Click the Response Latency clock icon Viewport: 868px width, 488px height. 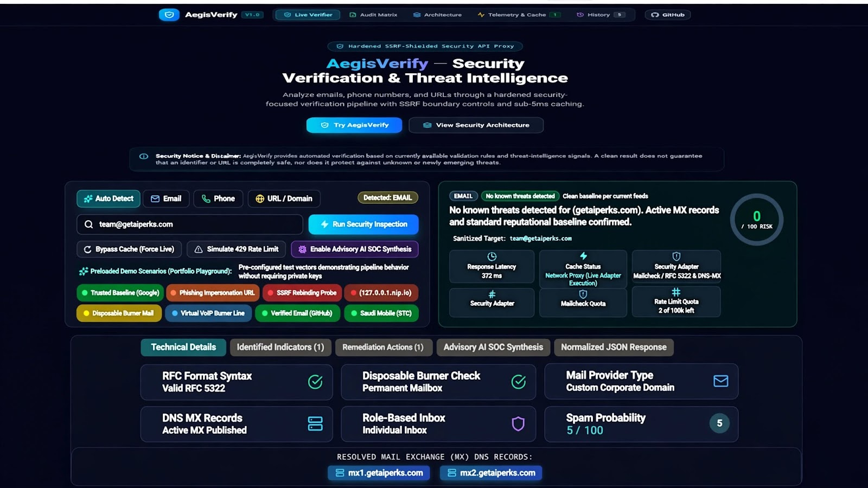(x=492, y=256)
